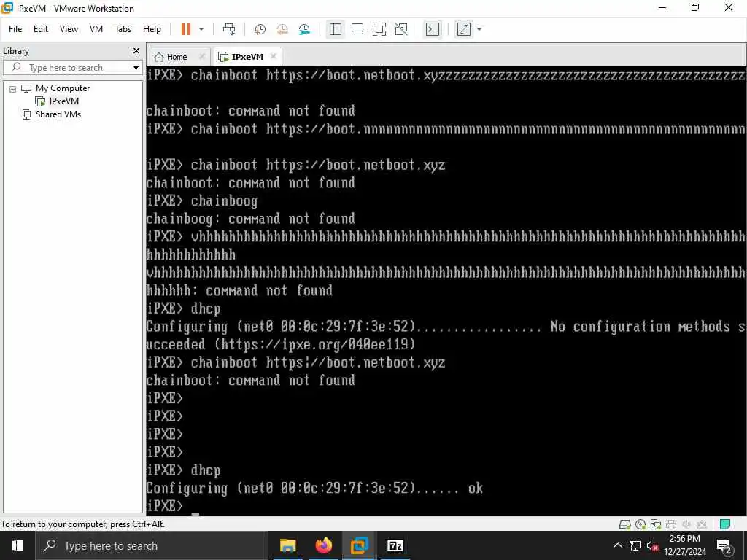The width and height of the screenshot is (747, 560).
Task: Click the sound card status icon
Action: point(686,525)
